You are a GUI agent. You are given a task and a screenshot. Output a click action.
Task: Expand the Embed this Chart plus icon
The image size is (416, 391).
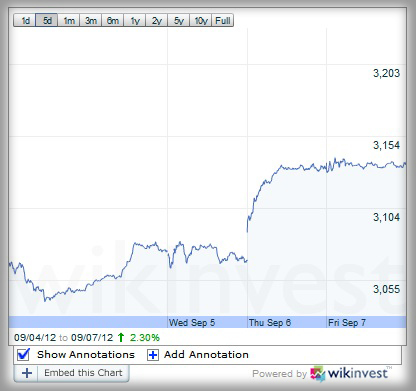pos(27,373)
